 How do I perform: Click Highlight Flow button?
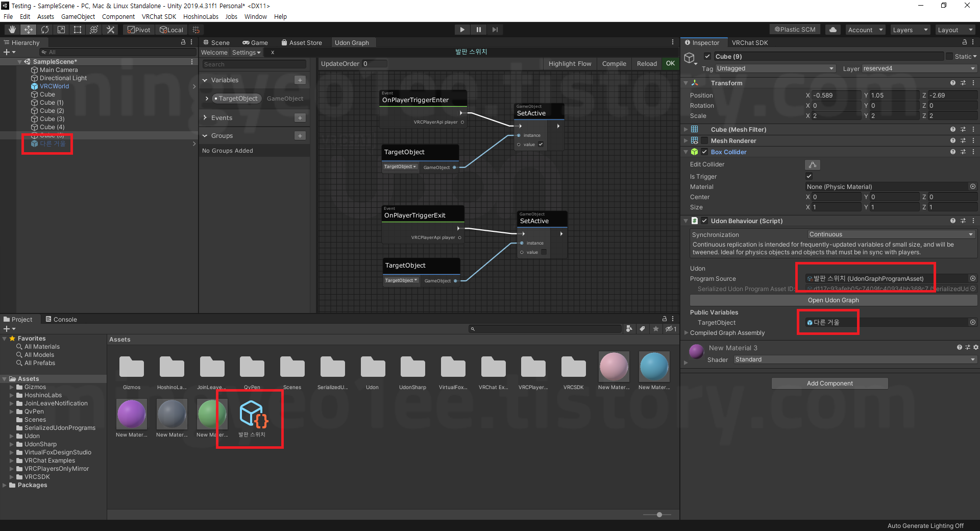click(x=570, y=63)
